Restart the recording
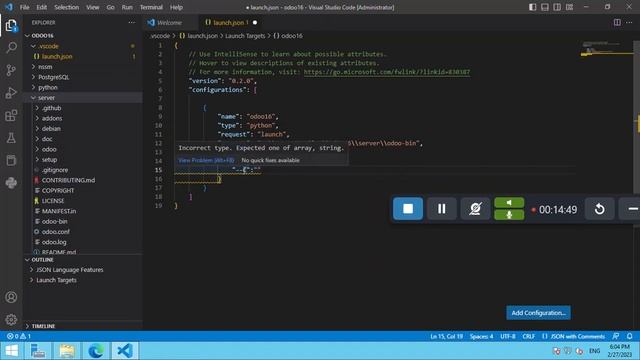The height and width of the screenshot is (360, 640). pos(600,209)
